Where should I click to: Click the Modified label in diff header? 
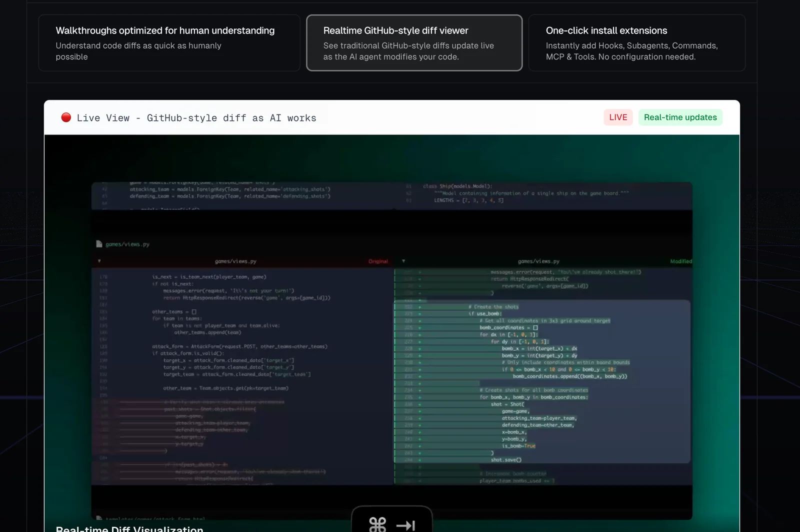681,261
